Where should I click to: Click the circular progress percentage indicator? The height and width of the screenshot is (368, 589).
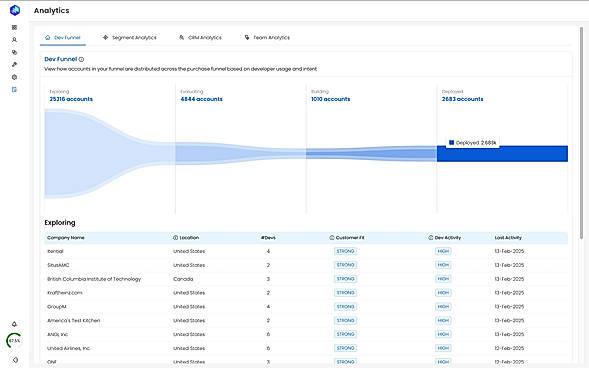(x=14, y=341)
